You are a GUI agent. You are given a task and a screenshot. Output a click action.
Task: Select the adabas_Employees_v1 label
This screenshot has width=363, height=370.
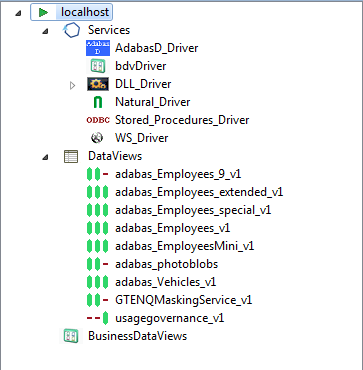pyautogui.click(x=173, y=228)
